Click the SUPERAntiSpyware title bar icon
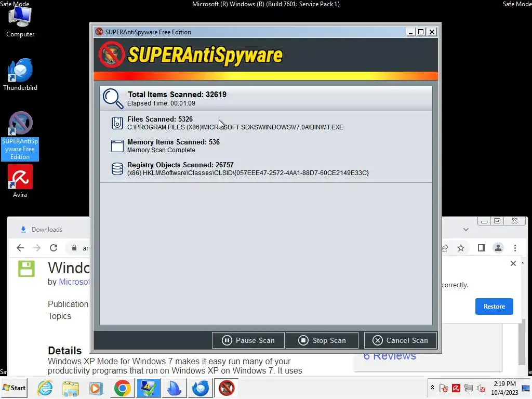This screenshot has height=399, width=532. point(99,32)
